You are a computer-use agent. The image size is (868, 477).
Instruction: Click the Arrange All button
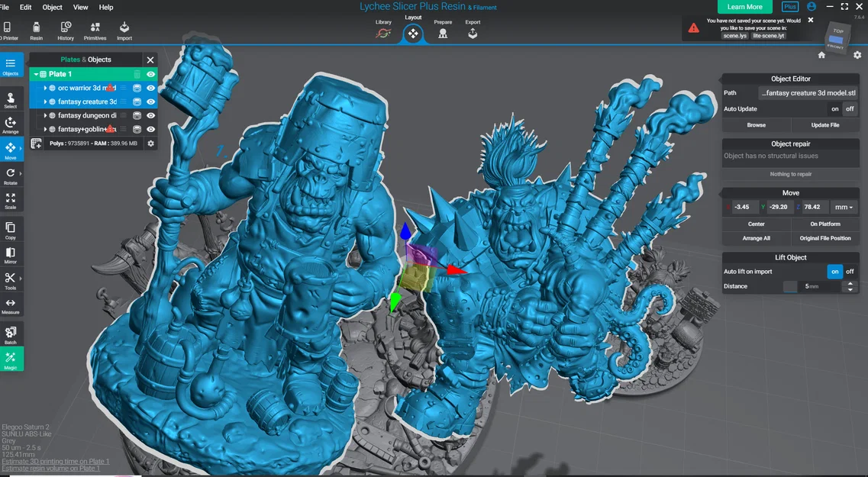[757, 238]
